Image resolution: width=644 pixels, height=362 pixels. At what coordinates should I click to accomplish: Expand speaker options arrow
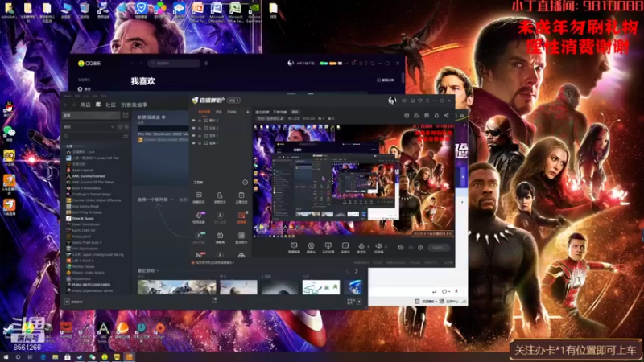pyautogui.click(x=386, y=247)
